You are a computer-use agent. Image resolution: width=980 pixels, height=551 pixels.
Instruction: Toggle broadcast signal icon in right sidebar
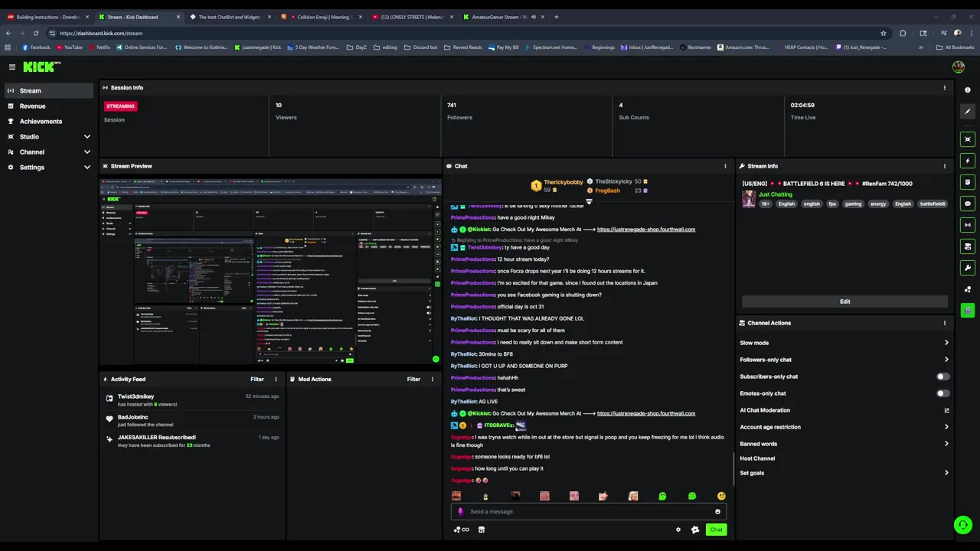(968, 225)
